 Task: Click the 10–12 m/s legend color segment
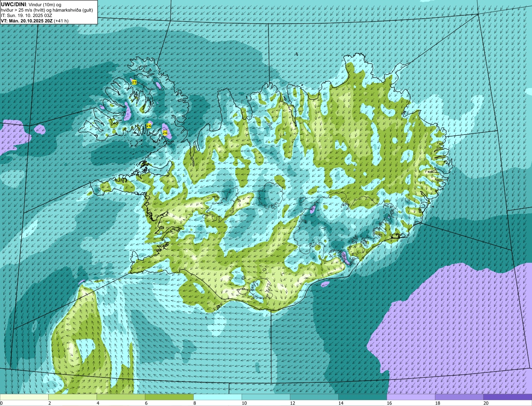266,397
